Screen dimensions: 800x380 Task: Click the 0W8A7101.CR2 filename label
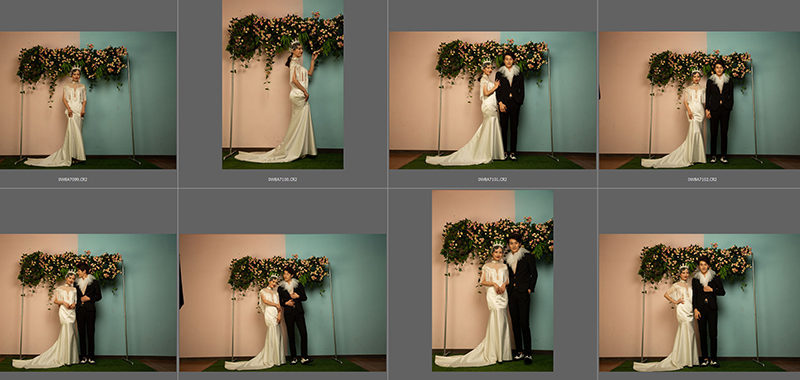pos(492,180)
